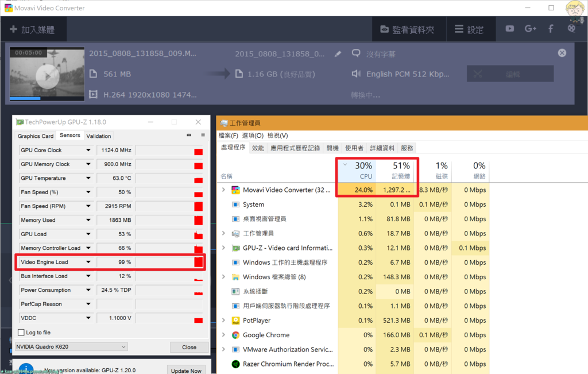Click the GPU-Z process icon in Task Manager
The height and width of the screenshot is (374, 588).
click(235, 248)
